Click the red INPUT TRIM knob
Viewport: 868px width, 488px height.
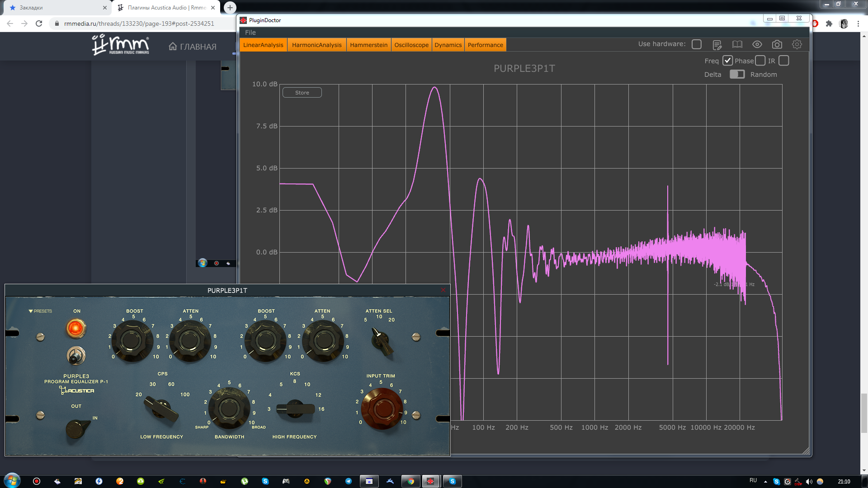(x=382, y=408)
